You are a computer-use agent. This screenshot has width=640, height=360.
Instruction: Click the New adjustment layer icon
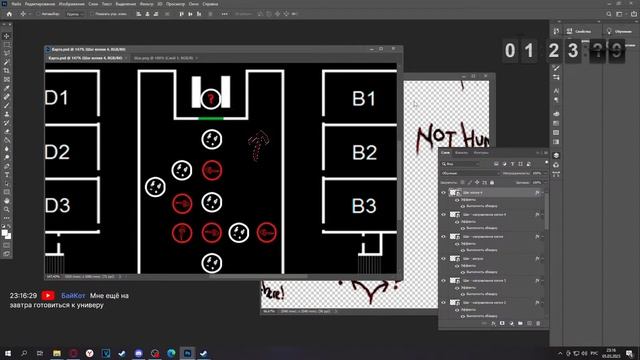(511, 323)
